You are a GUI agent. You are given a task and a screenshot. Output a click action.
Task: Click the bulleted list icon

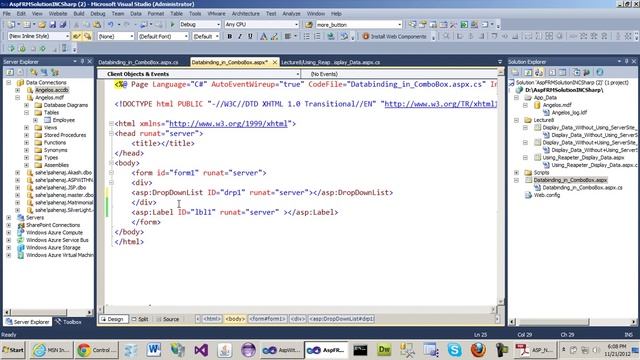click(x=307, y=36)
